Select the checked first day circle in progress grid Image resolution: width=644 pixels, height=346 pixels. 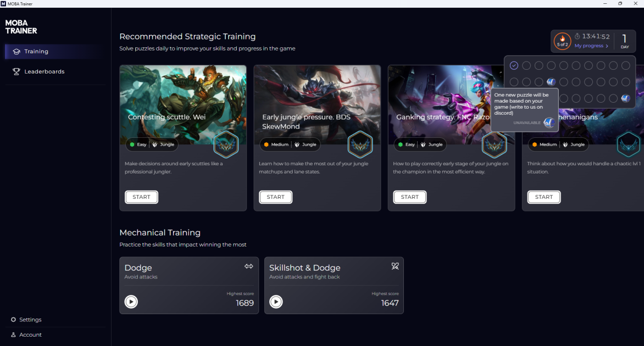click(x=514, y=65)
